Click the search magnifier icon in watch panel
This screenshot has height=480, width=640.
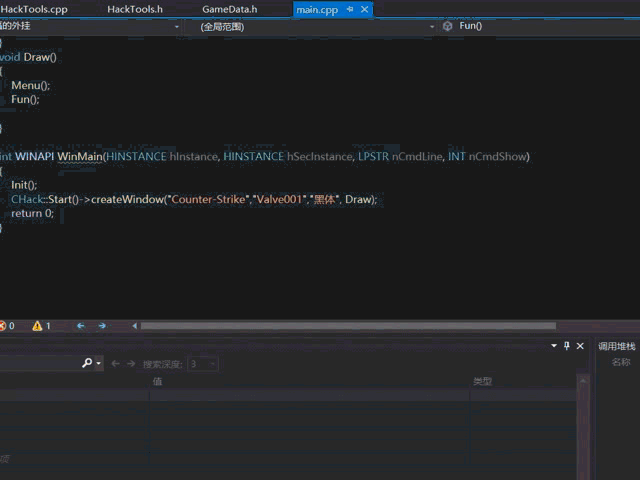(88, 364)
